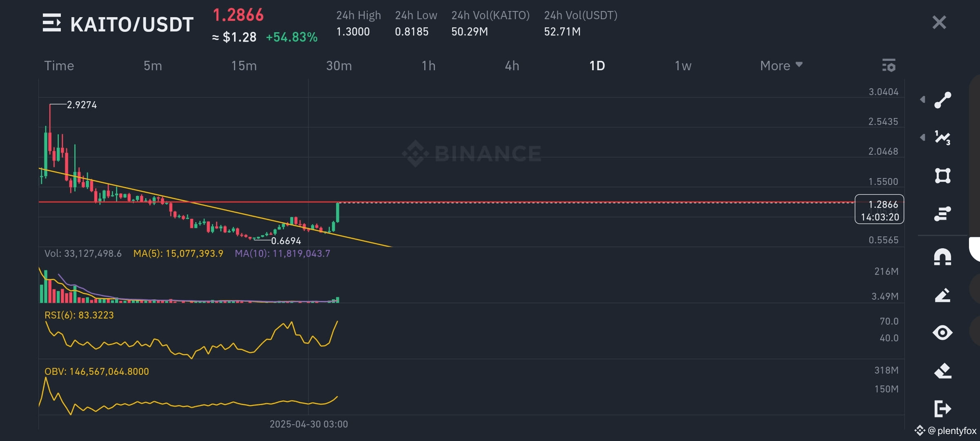
Task: Click the current price label 1.2866
Action: click(x=238, y=15)
